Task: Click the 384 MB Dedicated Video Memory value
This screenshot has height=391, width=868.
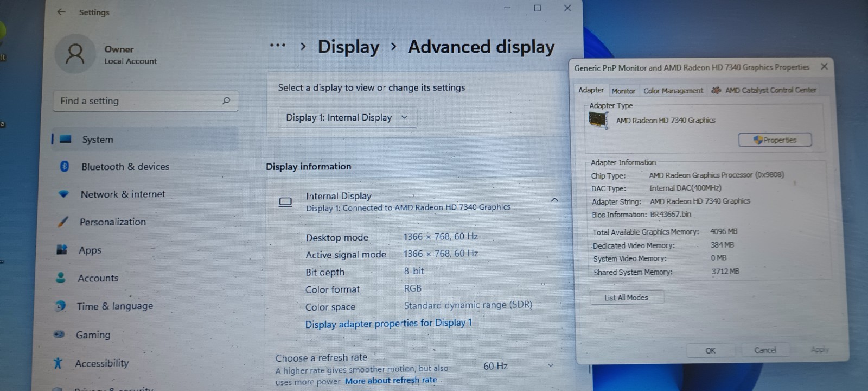Action: (722, 245)
